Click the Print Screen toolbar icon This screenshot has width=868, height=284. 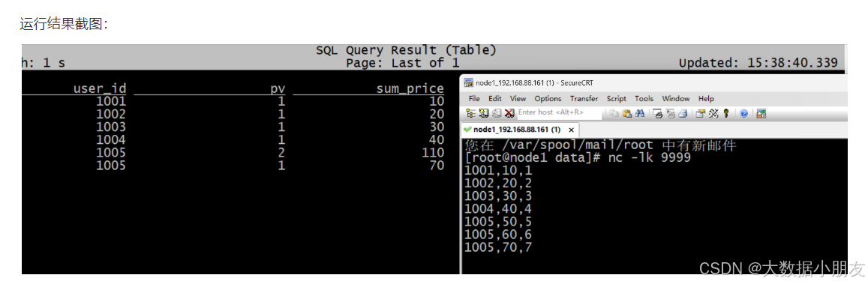pyautogui.click(x=658, y=113)
